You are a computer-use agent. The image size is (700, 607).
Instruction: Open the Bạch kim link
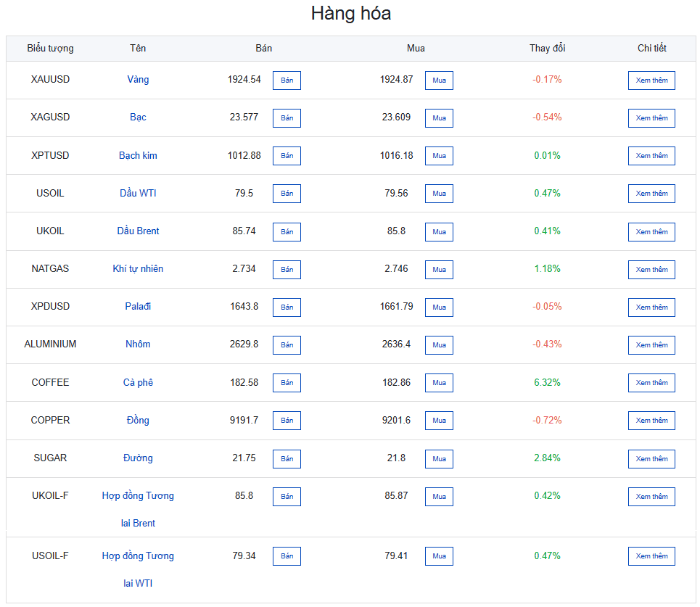pyautogui.click(x=138, y=155)
